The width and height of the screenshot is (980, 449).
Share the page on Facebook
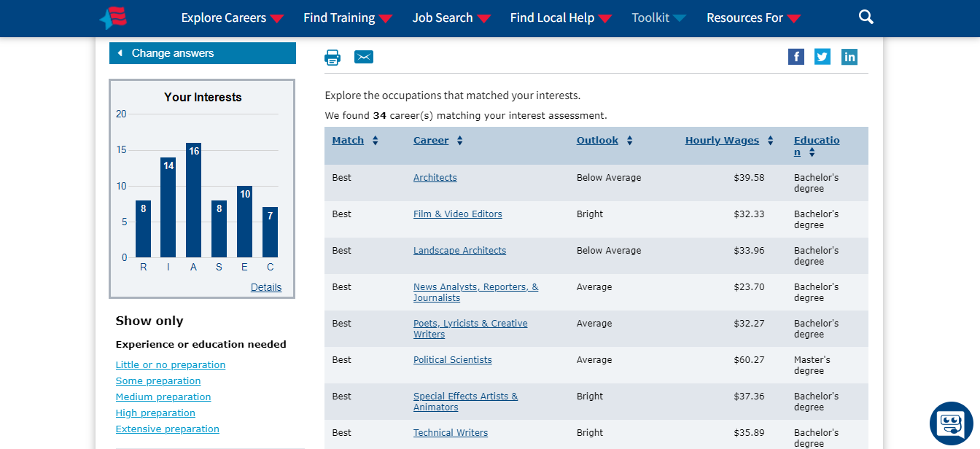click(796, 57)
